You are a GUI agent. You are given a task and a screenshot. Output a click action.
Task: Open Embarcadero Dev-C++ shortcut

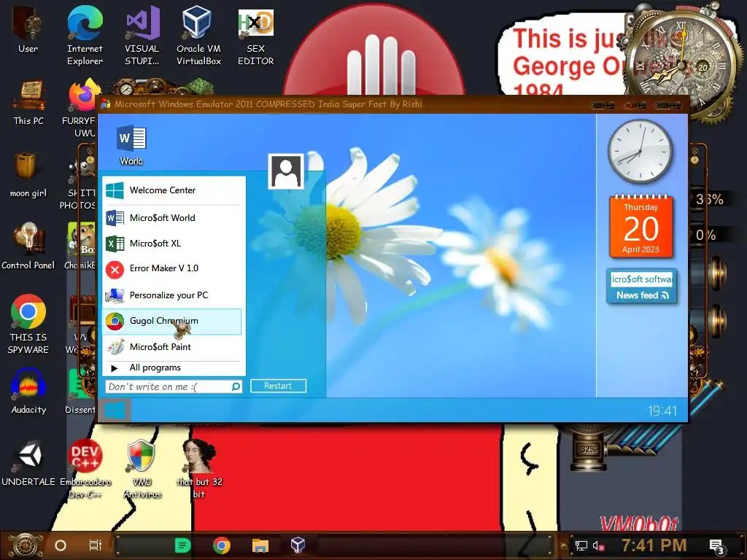tap(85, 469)
